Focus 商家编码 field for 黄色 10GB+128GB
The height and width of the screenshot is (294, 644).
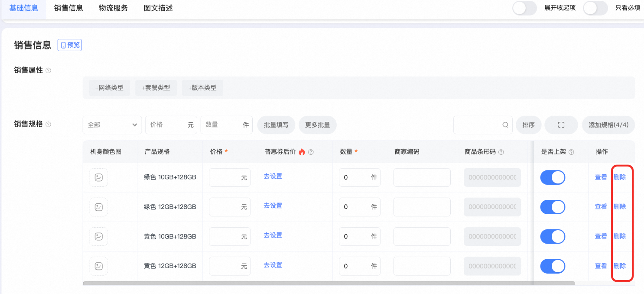pyautogui.click(x=422, y=236)
